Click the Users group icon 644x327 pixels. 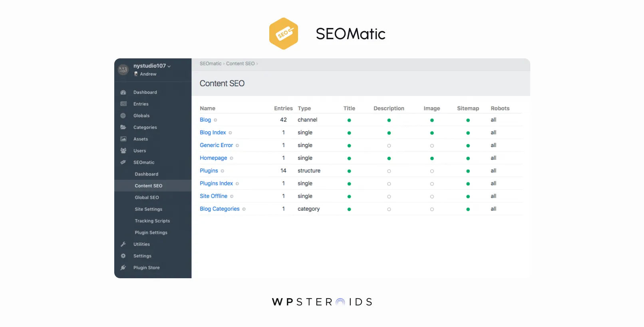point(123,151)
